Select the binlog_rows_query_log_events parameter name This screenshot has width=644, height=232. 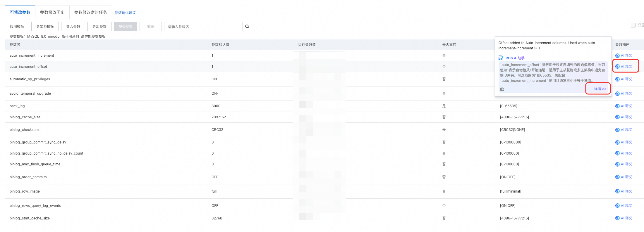(35, 206)
